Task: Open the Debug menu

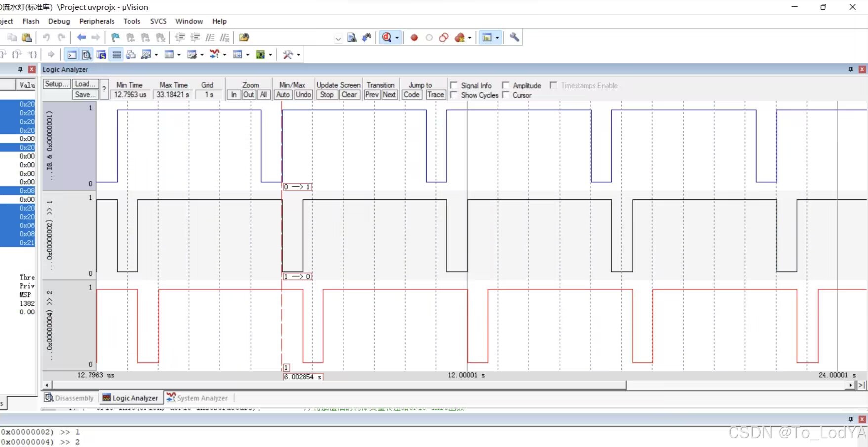Action: point(59,21)
